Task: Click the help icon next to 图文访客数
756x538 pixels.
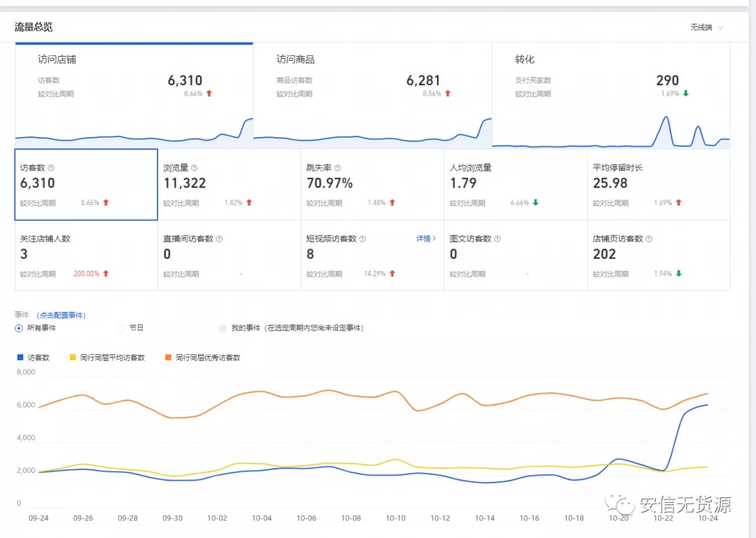Action: pyautogui.click(x=498, y=239)
